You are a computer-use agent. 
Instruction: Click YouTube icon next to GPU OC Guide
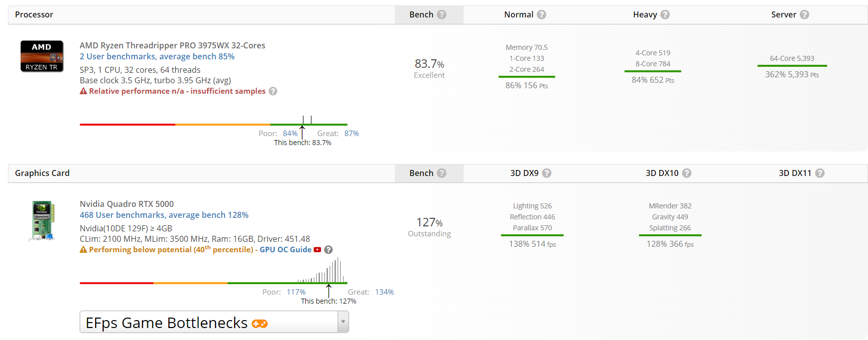coord(318,250)
